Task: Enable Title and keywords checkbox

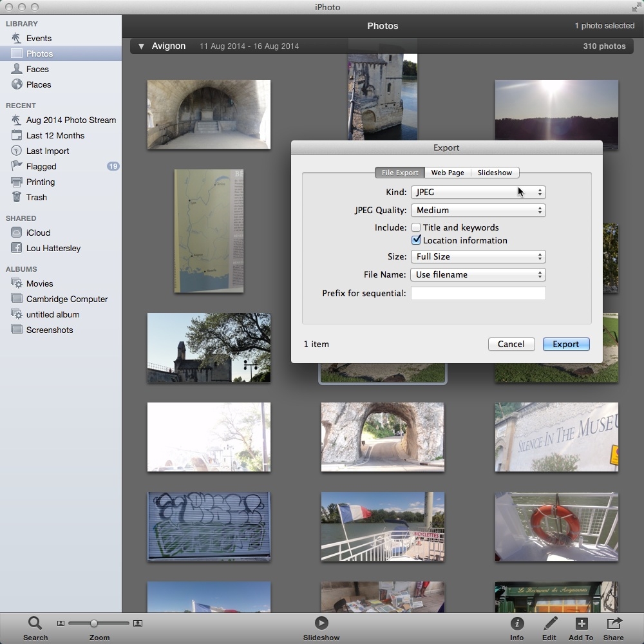Action: click(416, 227)
